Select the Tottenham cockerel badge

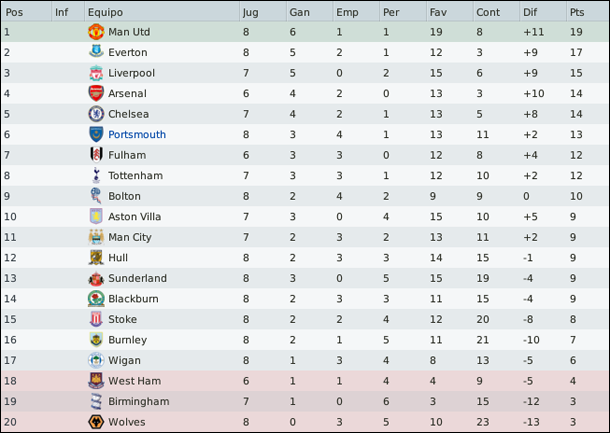click(96, 175)
